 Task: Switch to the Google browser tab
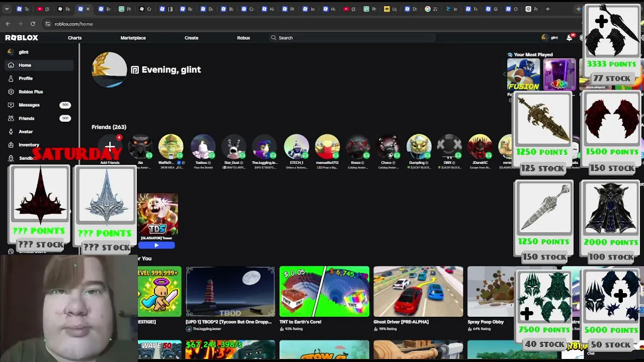point(431,9)
